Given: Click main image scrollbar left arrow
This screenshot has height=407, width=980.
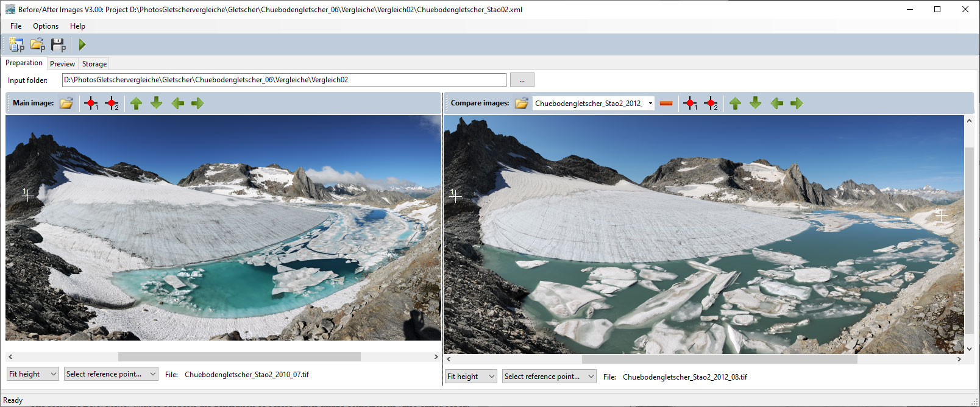Looking at the screenshot, I should [10, 356].
